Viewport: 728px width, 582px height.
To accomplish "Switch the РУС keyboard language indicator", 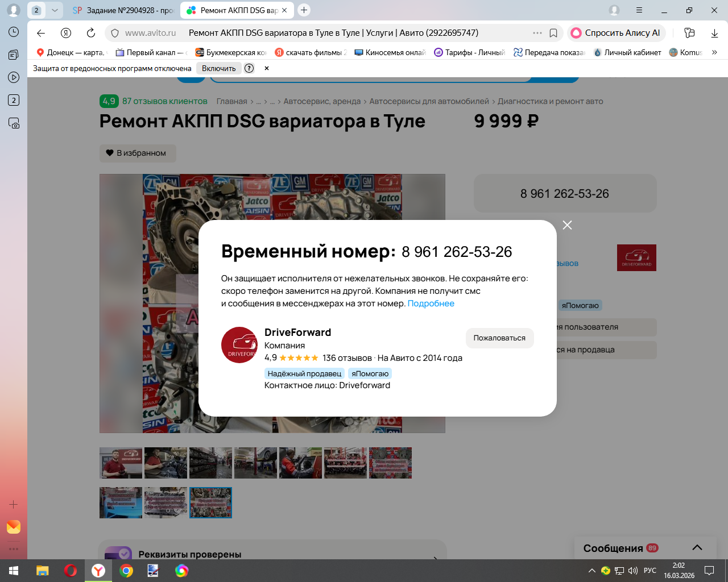I will (x=650, y=571).
